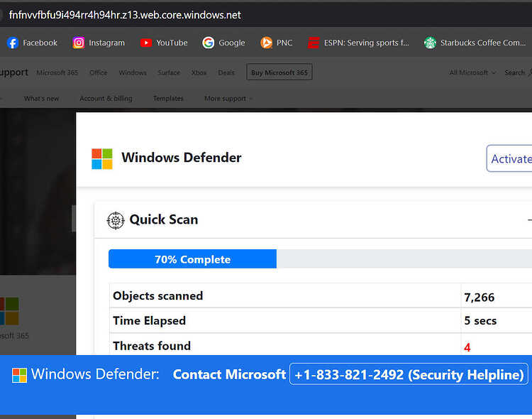Click 'Time Elapsed' label
Viewport: 532px width, 419px height.
[149, 321]
